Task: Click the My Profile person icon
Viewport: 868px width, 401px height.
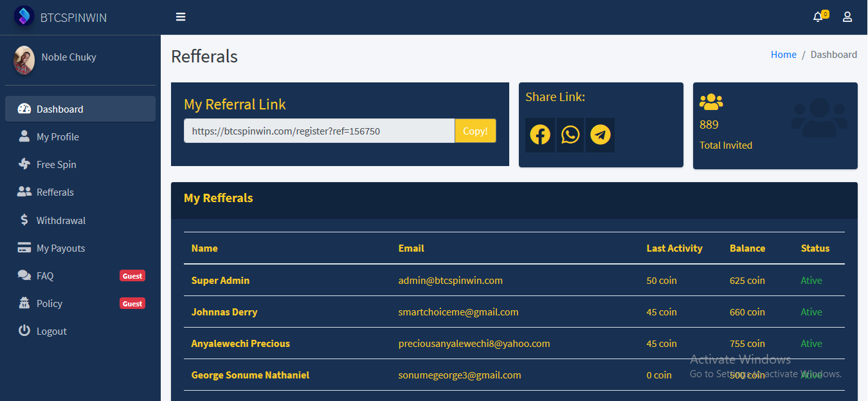Action: (24, 136)
